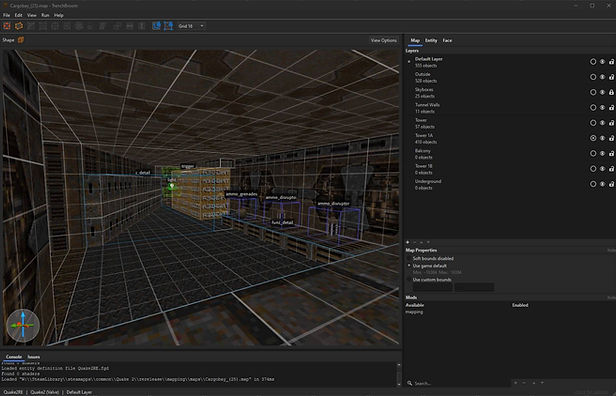Select the 'mapping' entry in Available mods

[x=414, y=312]
